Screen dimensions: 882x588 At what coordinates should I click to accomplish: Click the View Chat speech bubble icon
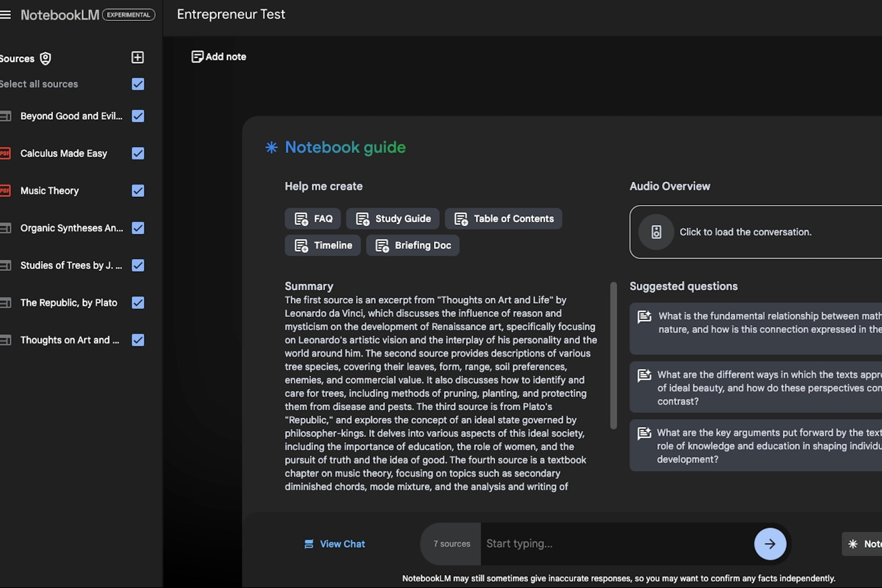pos(309,544)
